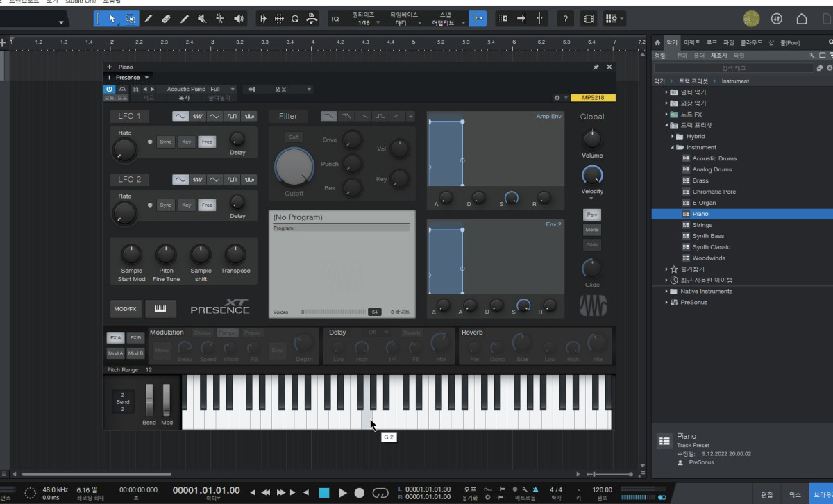Image resolution: width=833 pixels, height=504 pixels.
Task: Enable Sync for LFO 1
Action: (166, 142)
